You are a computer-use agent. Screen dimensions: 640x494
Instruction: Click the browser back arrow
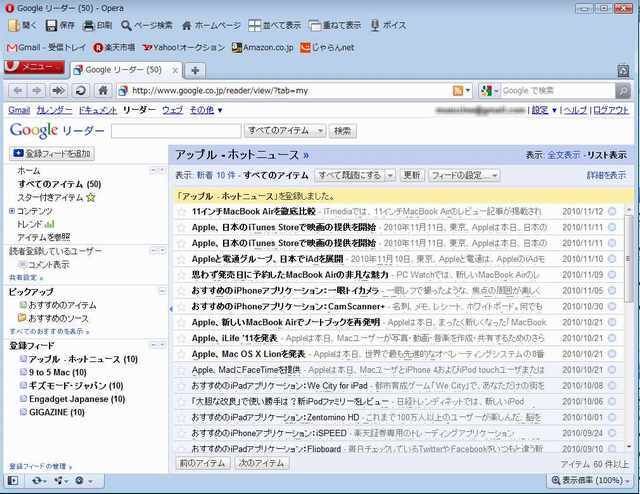[x=18, y=91]
